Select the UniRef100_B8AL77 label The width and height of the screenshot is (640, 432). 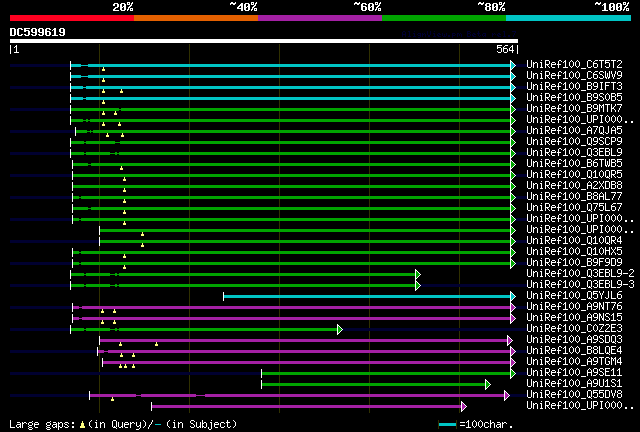pos(574,197)
